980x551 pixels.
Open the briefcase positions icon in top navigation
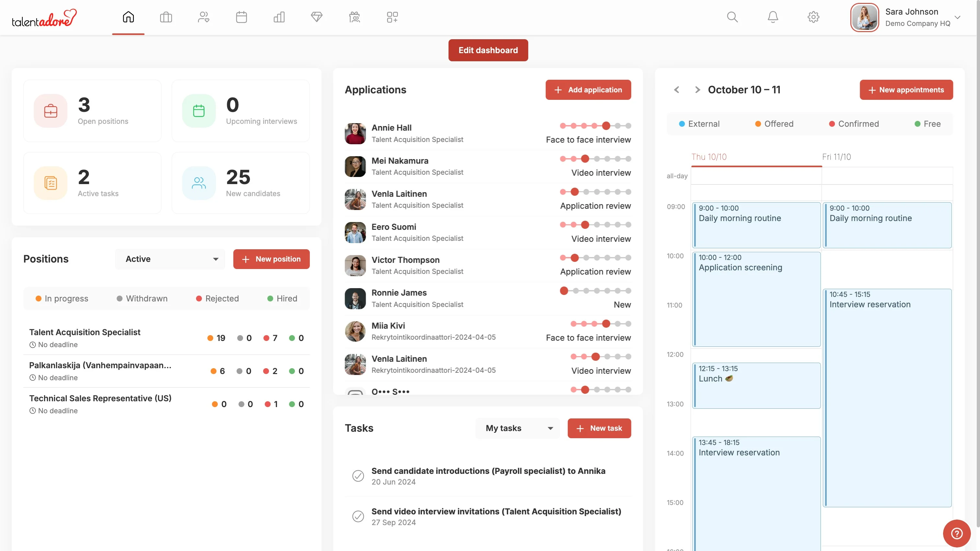coord(166,17)
